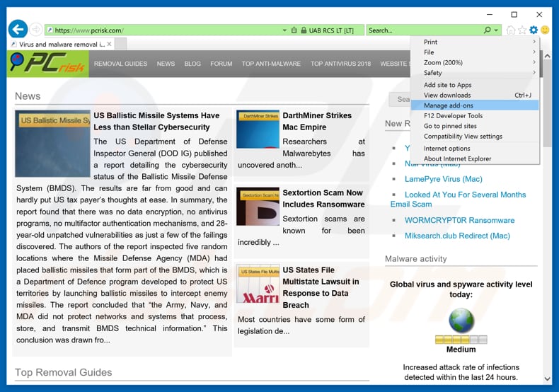This screenshot has width=559, height=392.
Task: Open the NEWS navigation link
Action: pyautogui.click(x=166, y=64)
